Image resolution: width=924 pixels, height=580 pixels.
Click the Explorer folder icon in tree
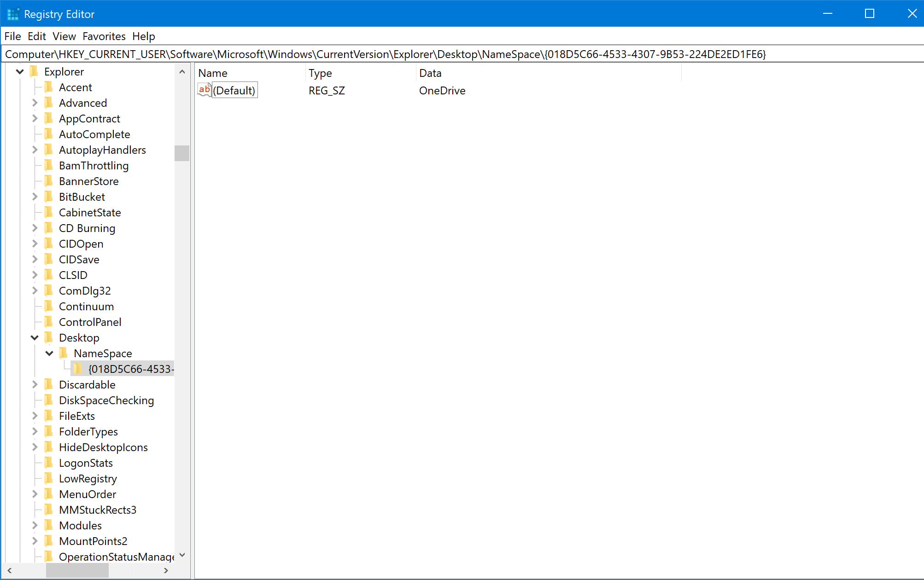coord(34,72)
